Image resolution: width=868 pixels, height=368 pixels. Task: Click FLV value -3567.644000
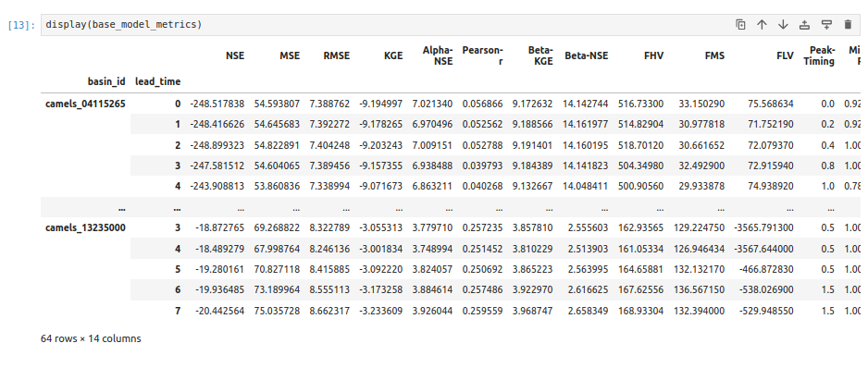(764, 249)
